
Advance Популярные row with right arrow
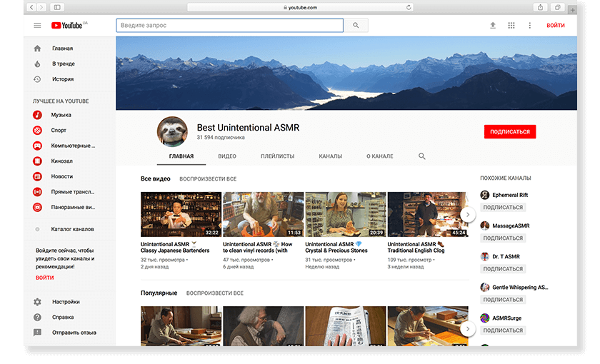(468, 328)
